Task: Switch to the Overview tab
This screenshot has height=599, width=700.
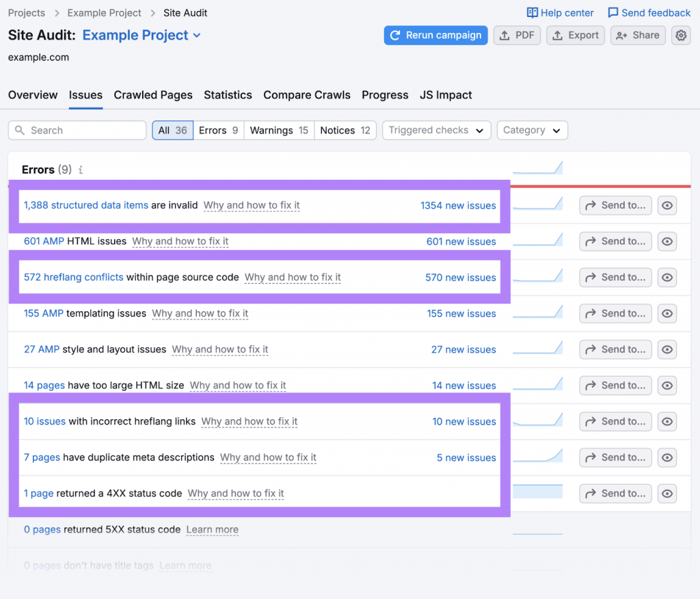Action: coord(33,95)
